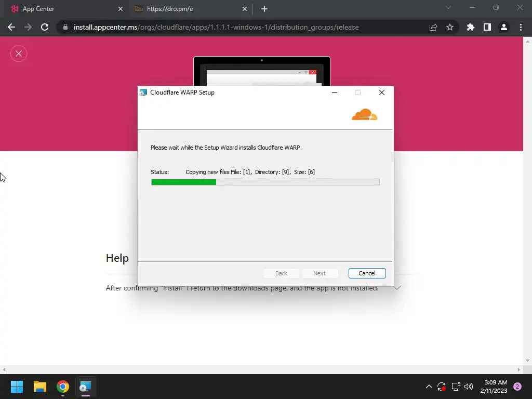Share this page icon

pyautogui.click(x=433, y=27)
